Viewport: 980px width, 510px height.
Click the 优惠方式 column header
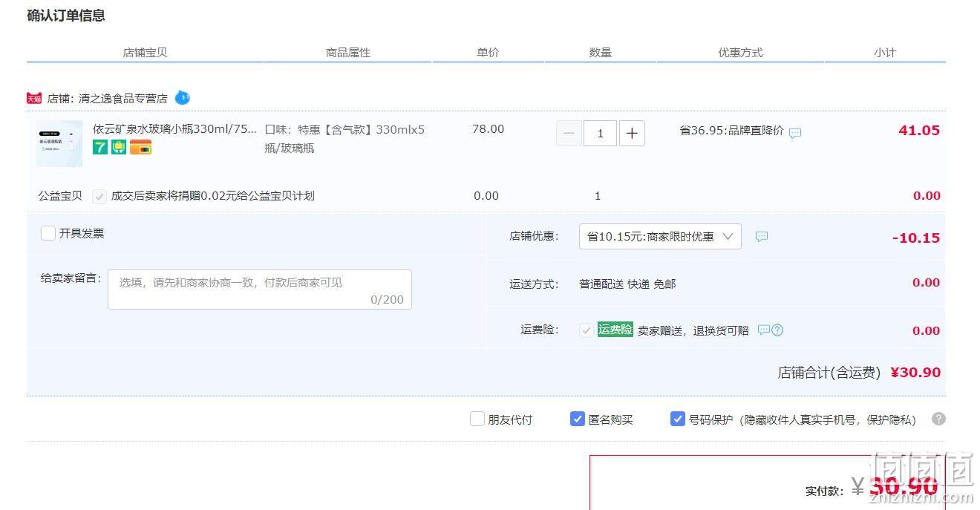[740, 53]
